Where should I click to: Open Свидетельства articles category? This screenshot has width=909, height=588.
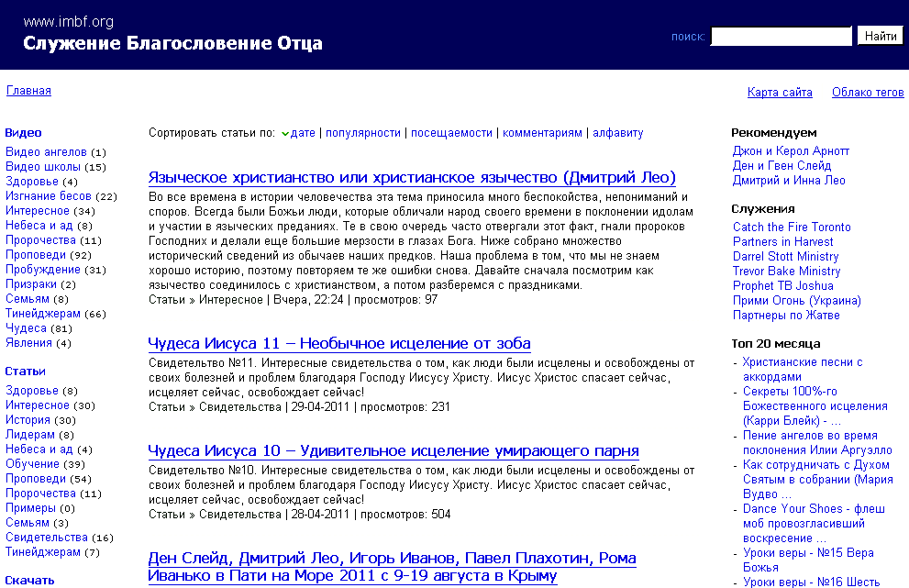[47, 537]
